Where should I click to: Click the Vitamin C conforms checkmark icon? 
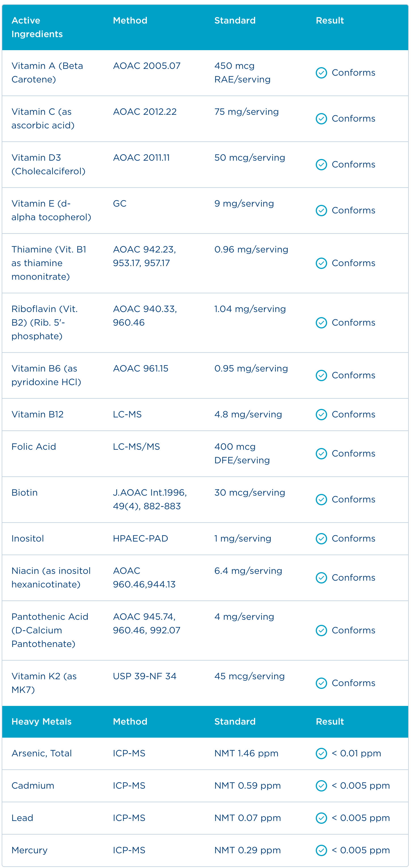point(321,119)
